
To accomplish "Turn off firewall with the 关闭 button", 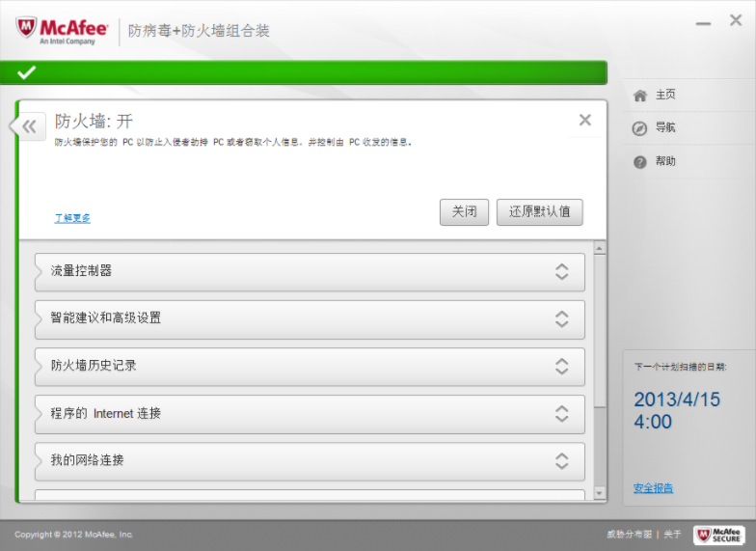I will [x=464, y=212].
